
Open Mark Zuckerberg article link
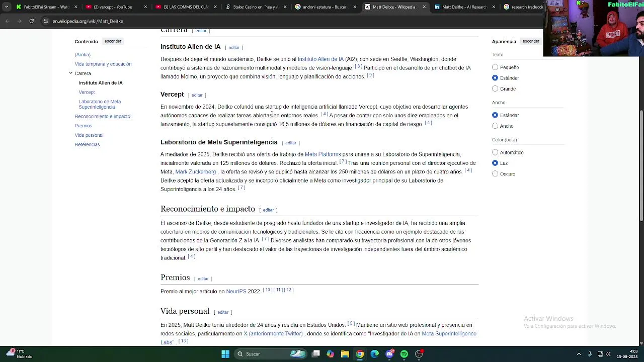(x=195, y=172)
